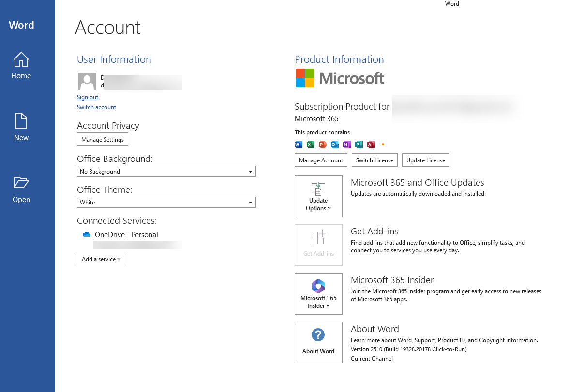Open Manage Settings for Account Privacy
The image size is (584, 392).
pos(103,140)
